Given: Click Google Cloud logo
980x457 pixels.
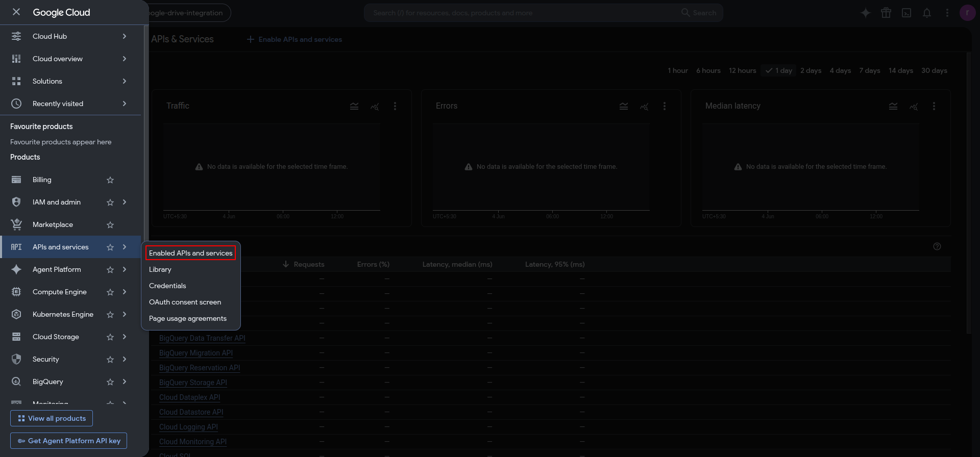Looking at the screenshot, I should (x=61, y=12).
